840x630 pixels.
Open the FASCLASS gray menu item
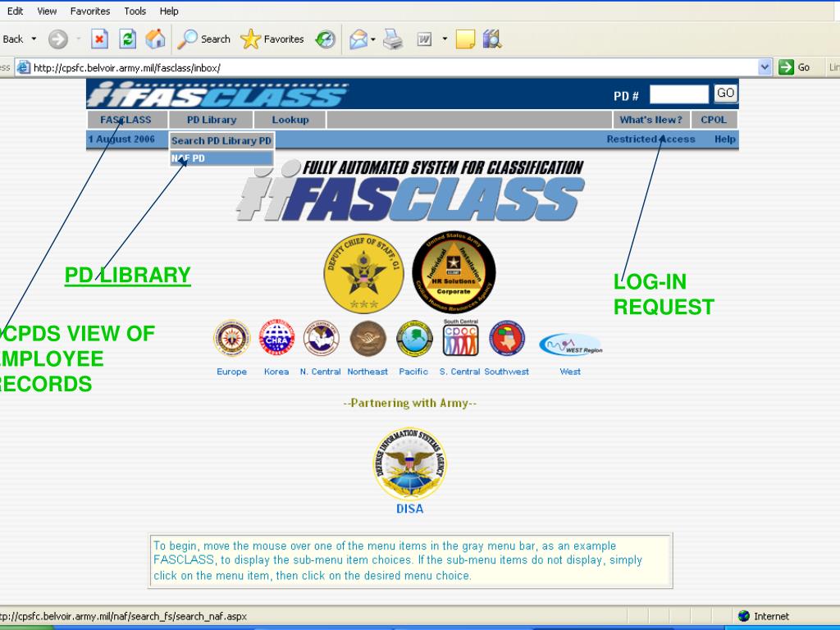click(x=127, y=120)
